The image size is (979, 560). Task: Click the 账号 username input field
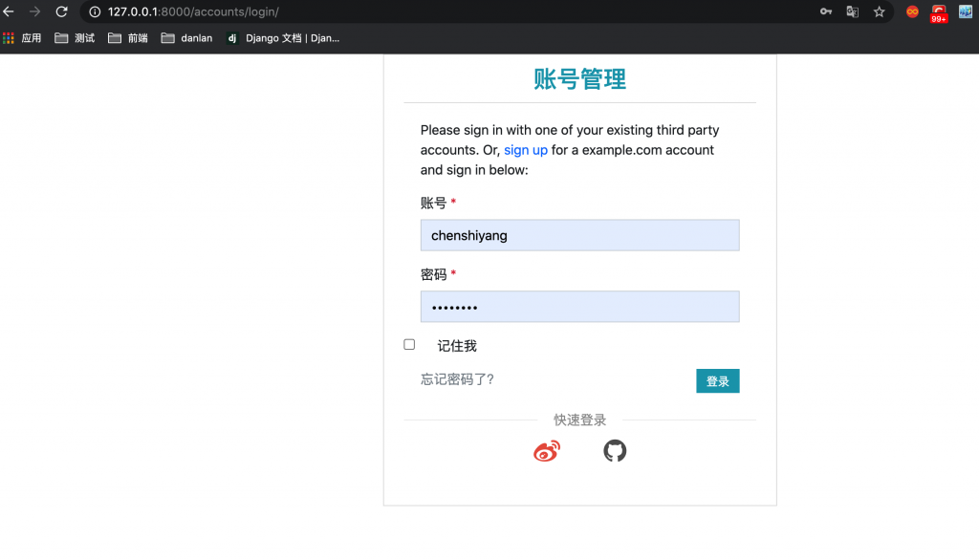579,236
